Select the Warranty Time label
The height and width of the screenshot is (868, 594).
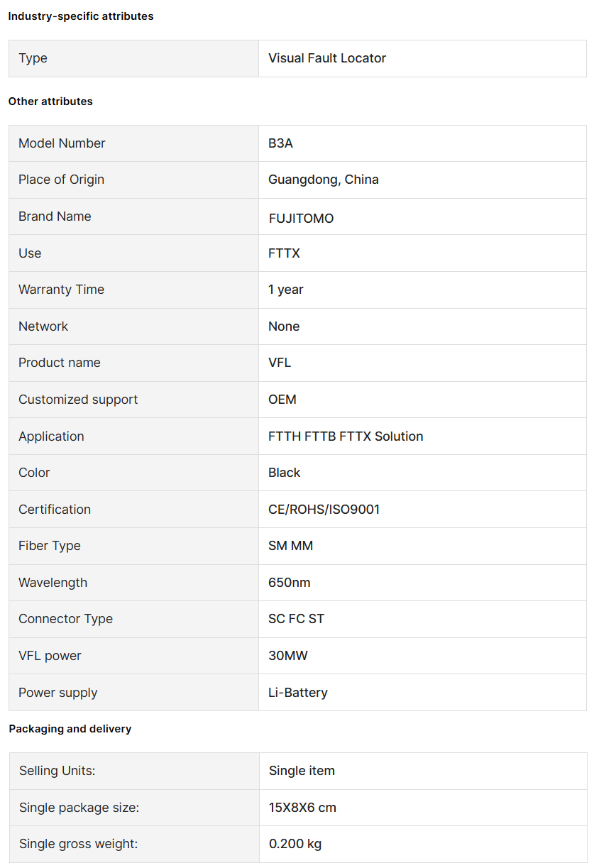(61, 290)
